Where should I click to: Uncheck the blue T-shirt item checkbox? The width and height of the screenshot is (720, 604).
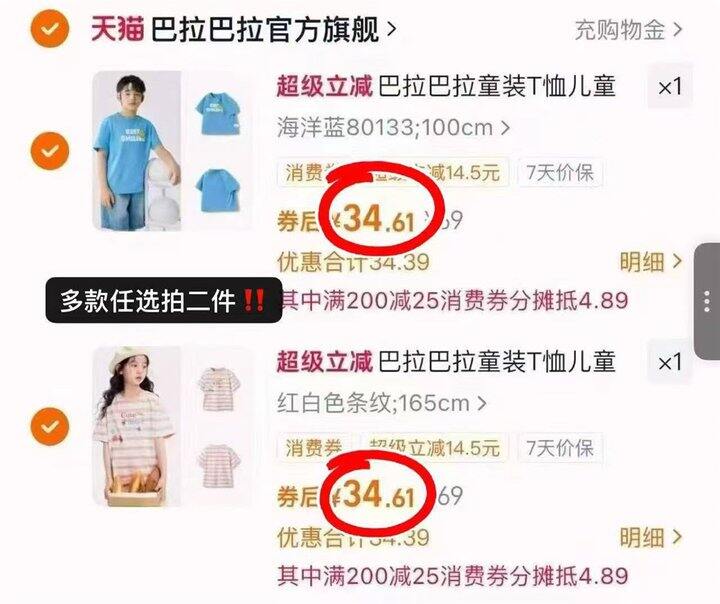pyautogui.click(x=50, y=151)
